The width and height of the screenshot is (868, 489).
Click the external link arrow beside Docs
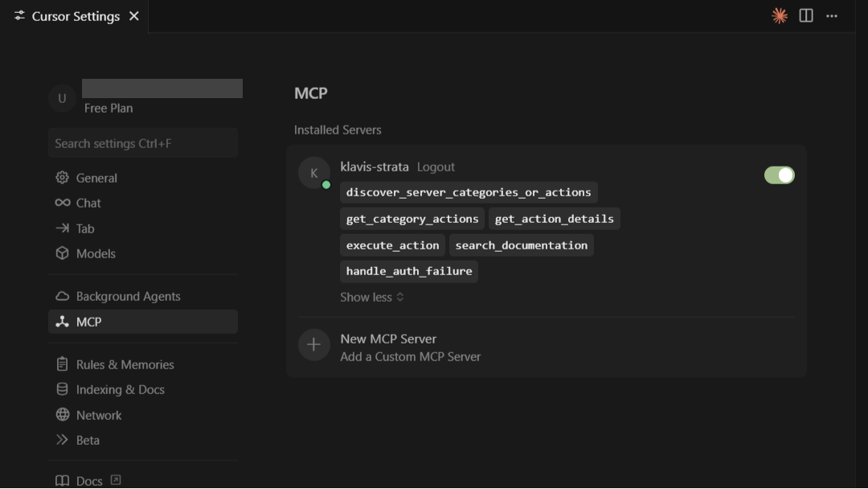point(116,479)
